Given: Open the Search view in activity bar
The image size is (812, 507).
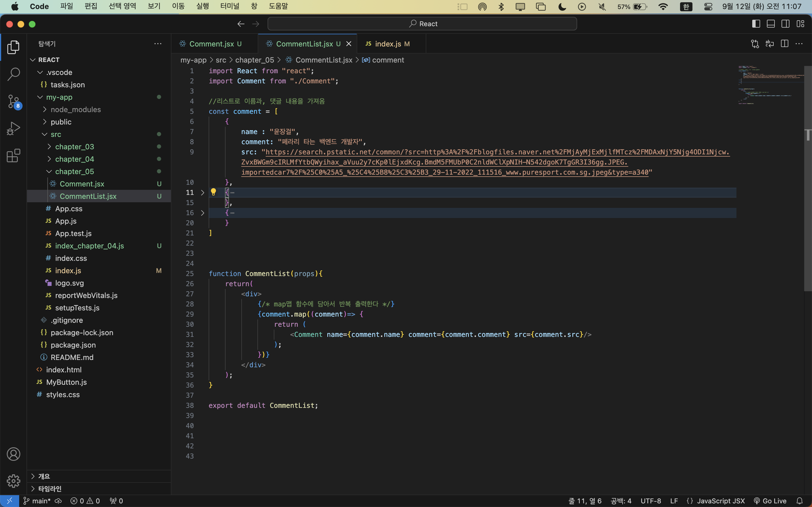Looking at the screenshot, I should pyautogui.click(x=14, y=74).
